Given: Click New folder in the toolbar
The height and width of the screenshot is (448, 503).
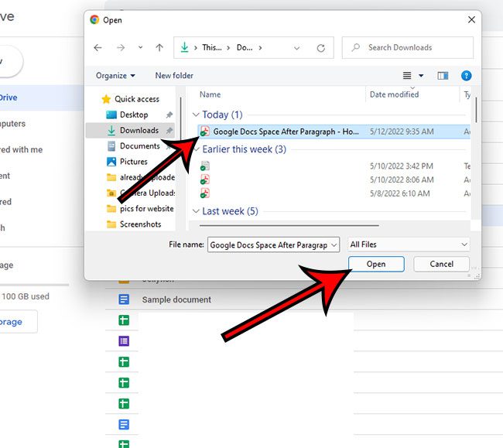Looking at the screenshot, I should click(174, 76).
